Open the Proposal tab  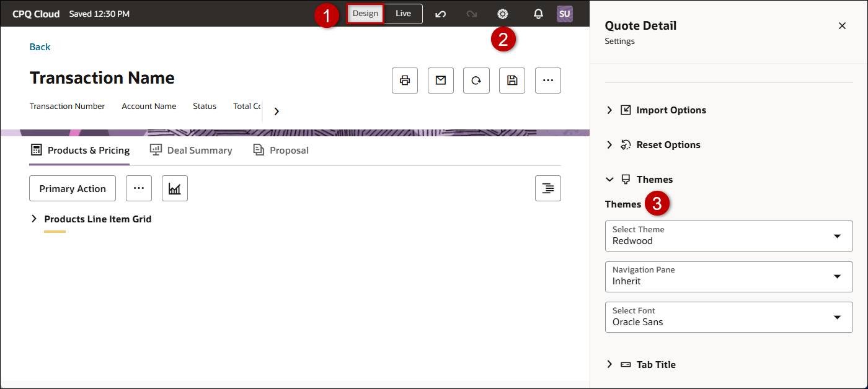pos(281,151)
